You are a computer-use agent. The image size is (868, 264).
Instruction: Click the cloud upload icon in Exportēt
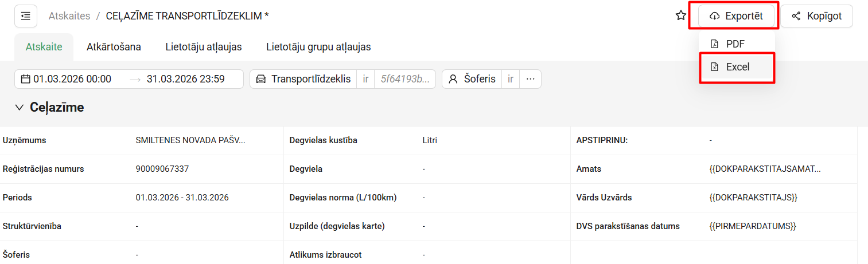[715, 16]
